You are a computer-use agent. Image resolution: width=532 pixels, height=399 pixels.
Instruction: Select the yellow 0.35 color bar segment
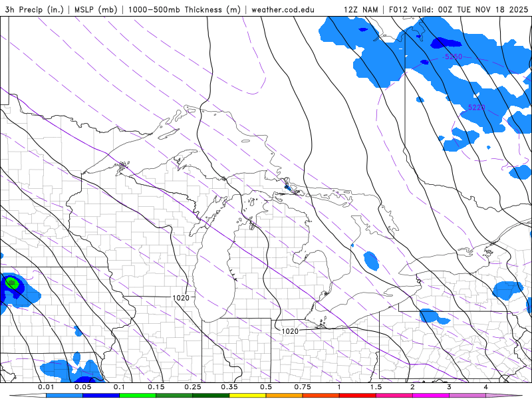(247, 396)
